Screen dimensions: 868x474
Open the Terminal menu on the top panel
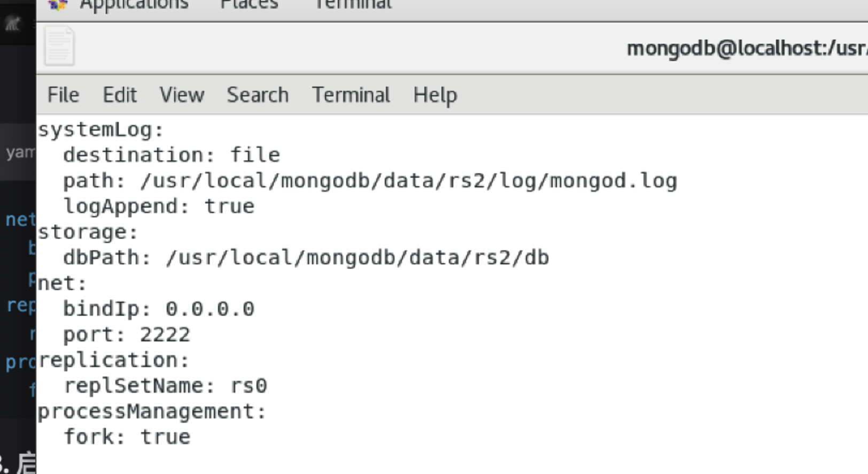click(352, 4)
